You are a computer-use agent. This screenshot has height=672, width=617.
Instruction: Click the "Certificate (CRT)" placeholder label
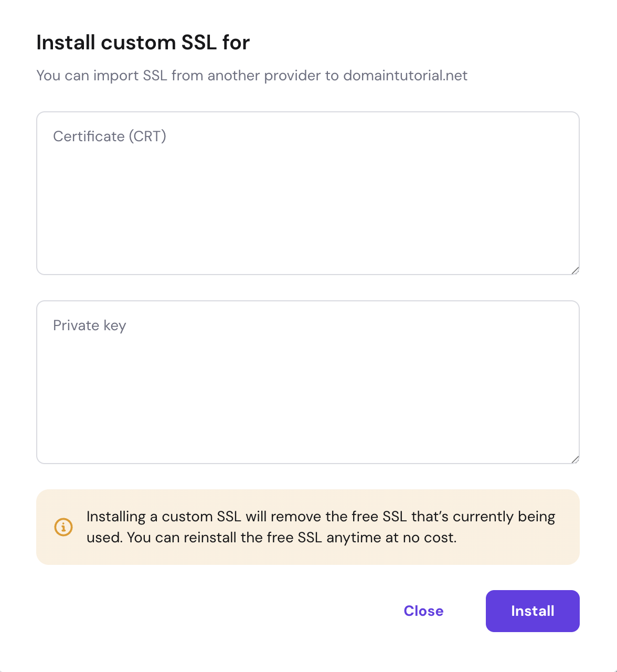[110, 136]
